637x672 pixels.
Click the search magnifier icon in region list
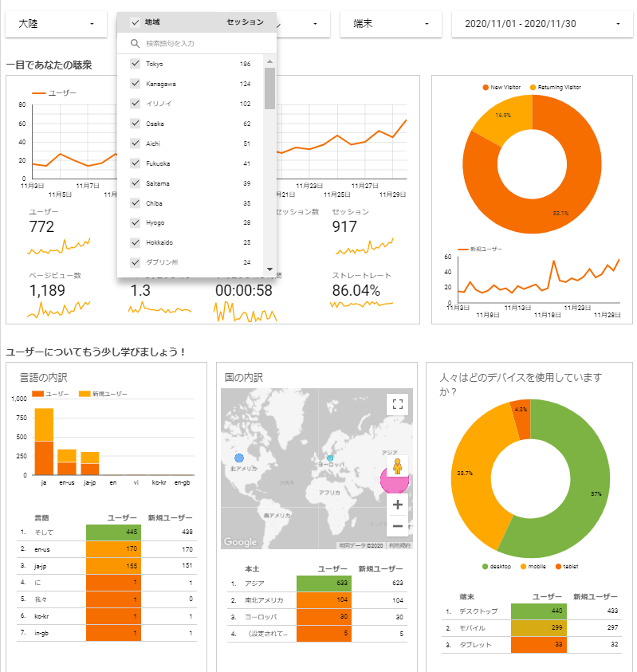[x=136, y=44]
